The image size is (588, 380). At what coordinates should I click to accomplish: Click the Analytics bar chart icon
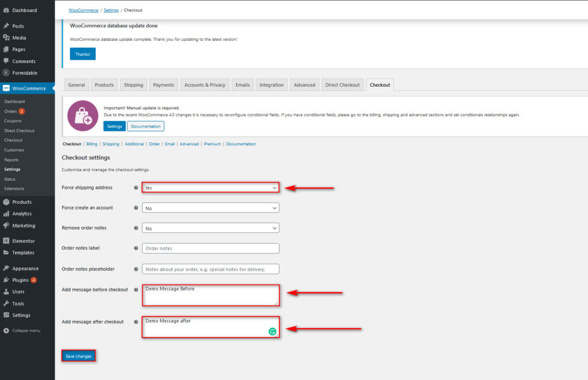[x=6, y=214]
